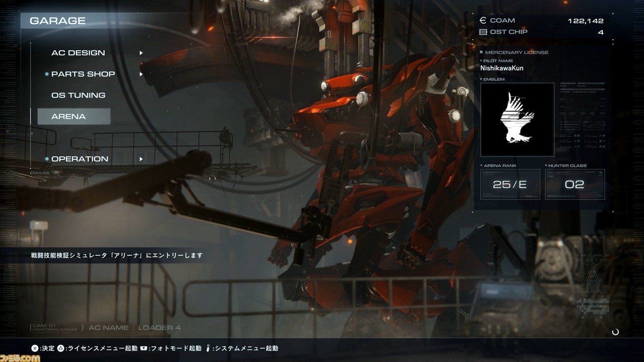The height and width of the screenshot is (362, 644).
Task: Click the pilot name NishikawaKun
Action: 502,68
